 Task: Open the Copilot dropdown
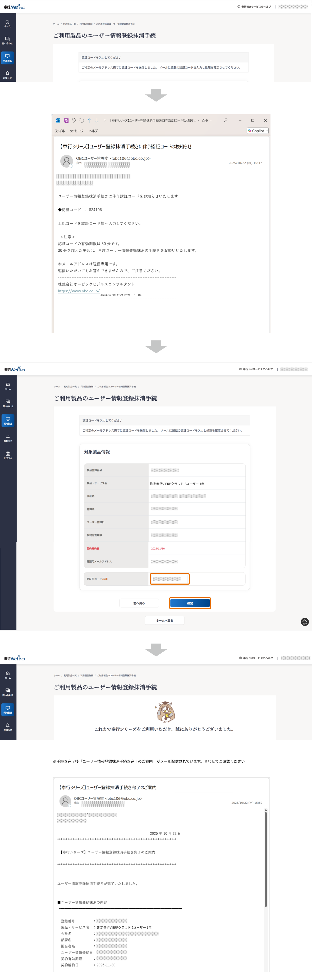[258, 131]
